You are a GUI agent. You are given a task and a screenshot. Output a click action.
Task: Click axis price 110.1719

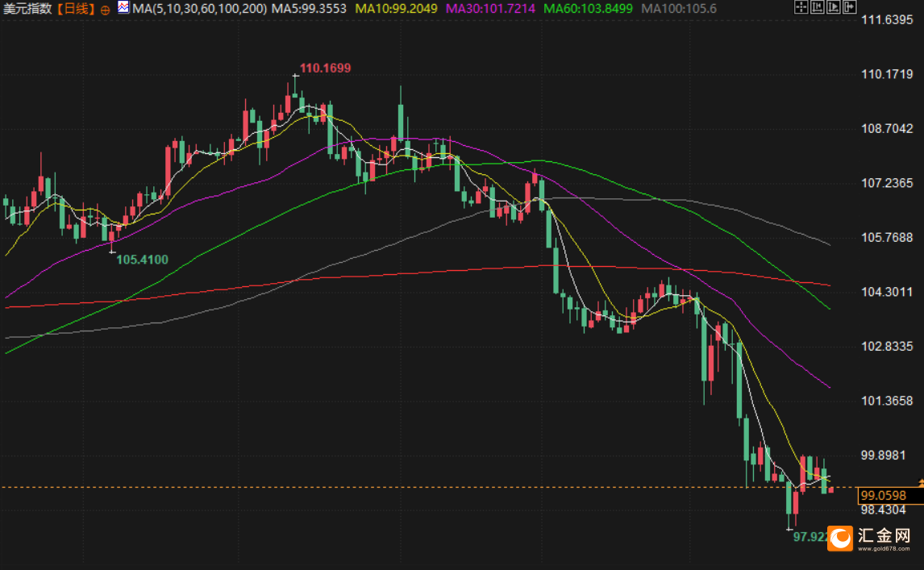887,73
